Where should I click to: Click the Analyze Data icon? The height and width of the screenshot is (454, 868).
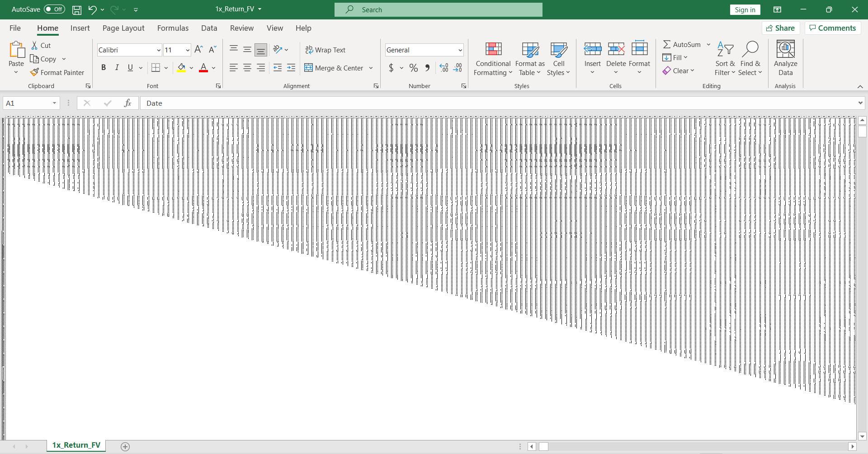coord(785,58)
